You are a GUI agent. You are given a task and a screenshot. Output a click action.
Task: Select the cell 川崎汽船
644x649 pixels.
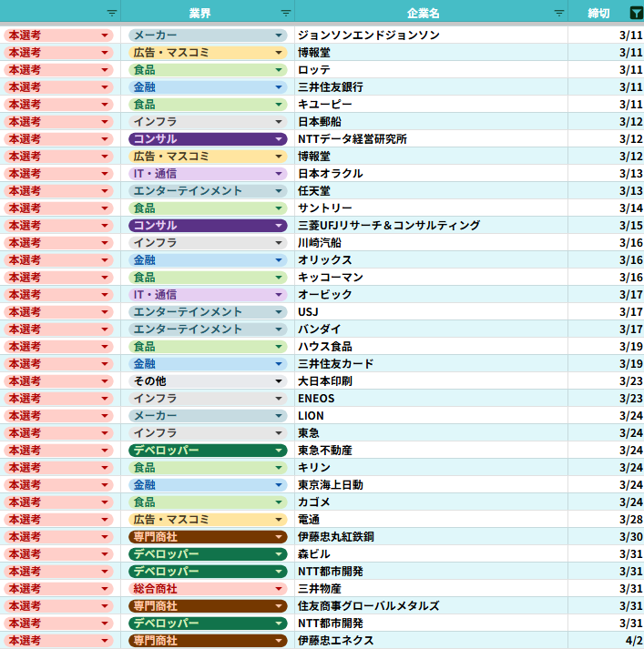(x=431, y=242)
